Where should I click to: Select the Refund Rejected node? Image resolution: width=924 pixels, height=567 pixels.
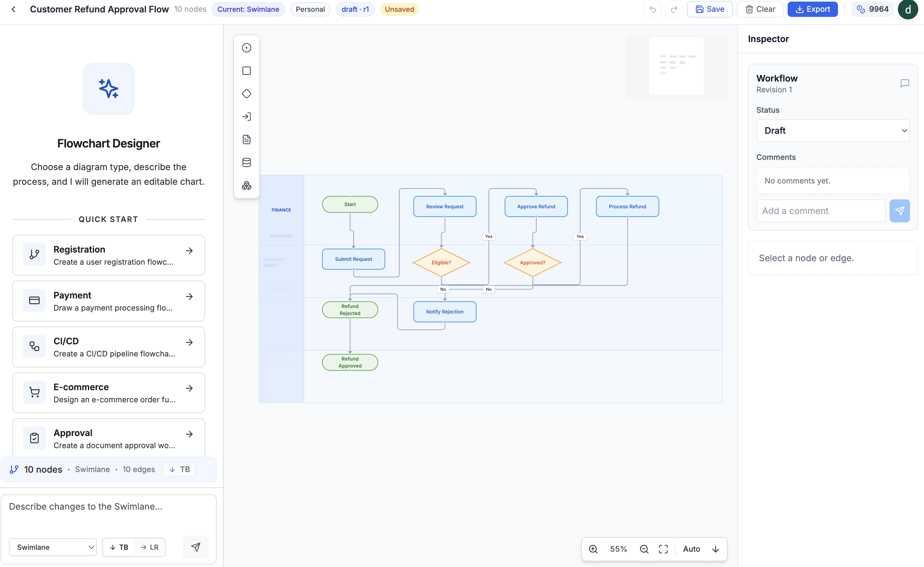click(350, 310)
